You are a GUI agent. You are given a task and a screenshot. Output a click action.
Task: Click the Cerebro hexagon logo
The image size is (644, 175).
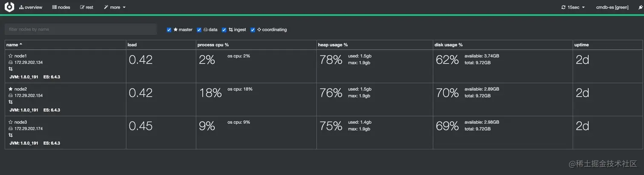pos(9,7)
